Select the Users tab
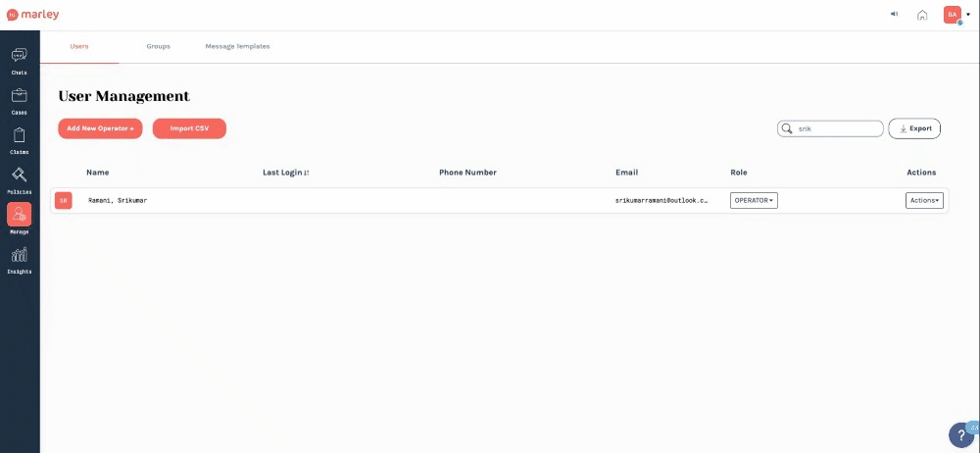The width and height of the screenshot is (980, 453). pyautogui.click(x=79, y=46)
